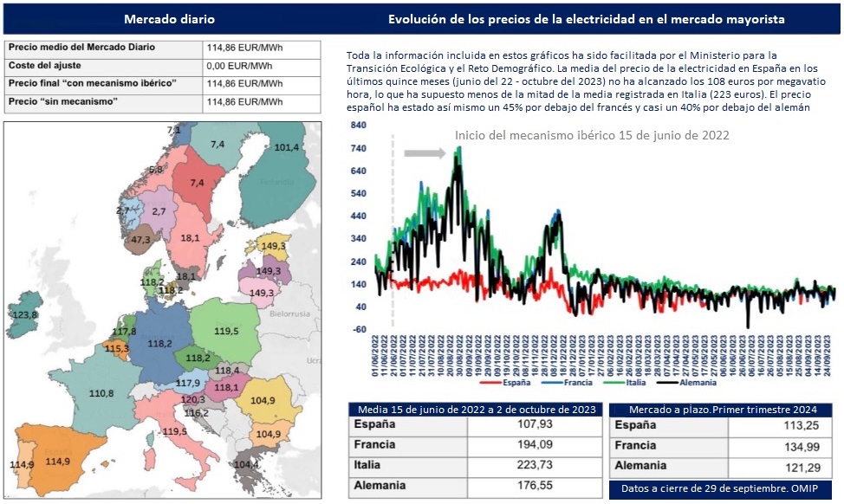The height and width of the screenshot is (504, 844).
Task: Click the 'Mercado diario' header banner
Action: click(x=170, y=19)
